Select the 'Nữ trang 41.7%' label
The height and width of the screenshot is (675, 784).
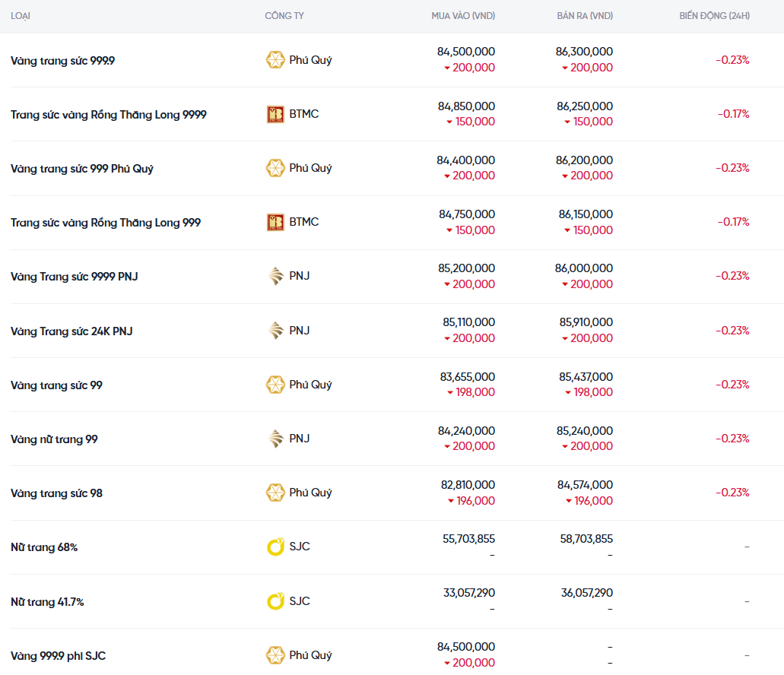coord(47,601)
